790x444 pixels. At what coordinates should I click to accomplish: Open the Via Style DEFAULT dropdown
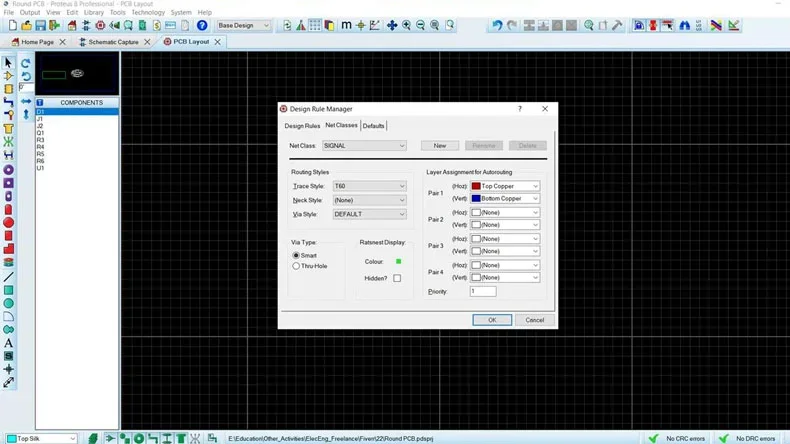pos(369,214)
